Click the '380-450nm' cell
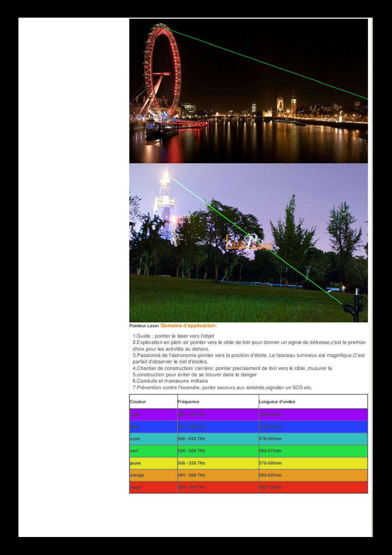 click(x=313, y=414)
